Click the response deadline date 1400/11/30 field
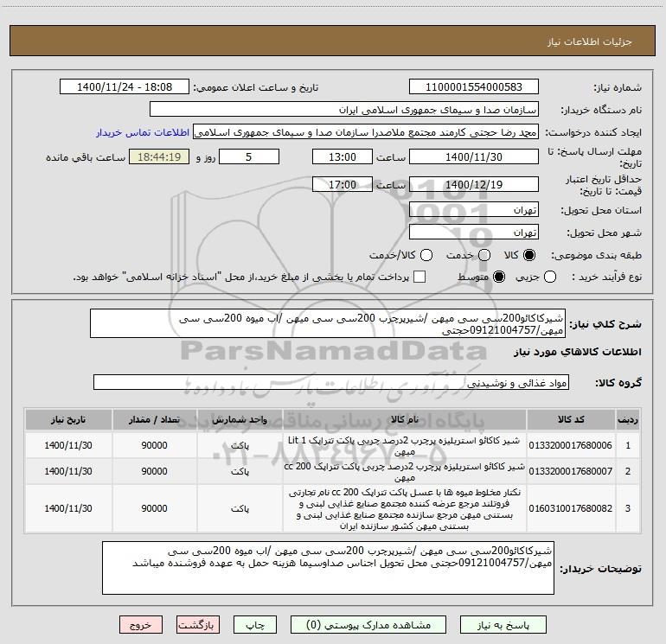666x644 pixels. click(x=474, y=156)
